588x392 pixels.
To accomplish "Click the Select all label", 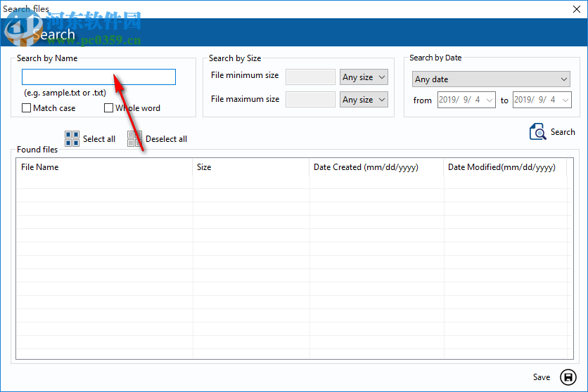I will point(99,139).
